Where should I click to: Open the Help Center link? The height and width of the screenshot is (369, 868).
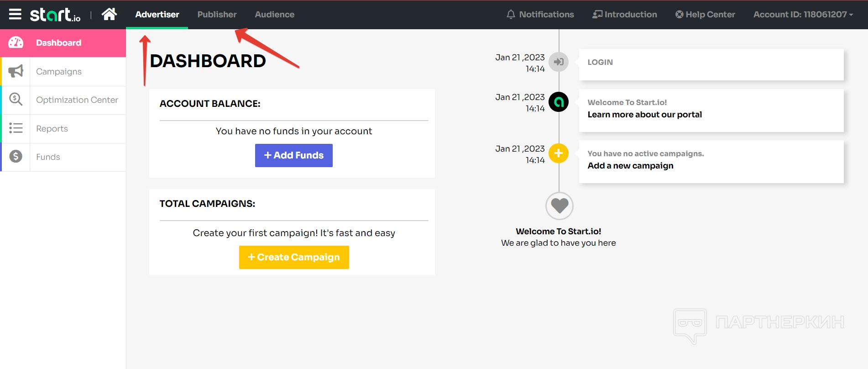pyautogui.click(x=705, y=15)
